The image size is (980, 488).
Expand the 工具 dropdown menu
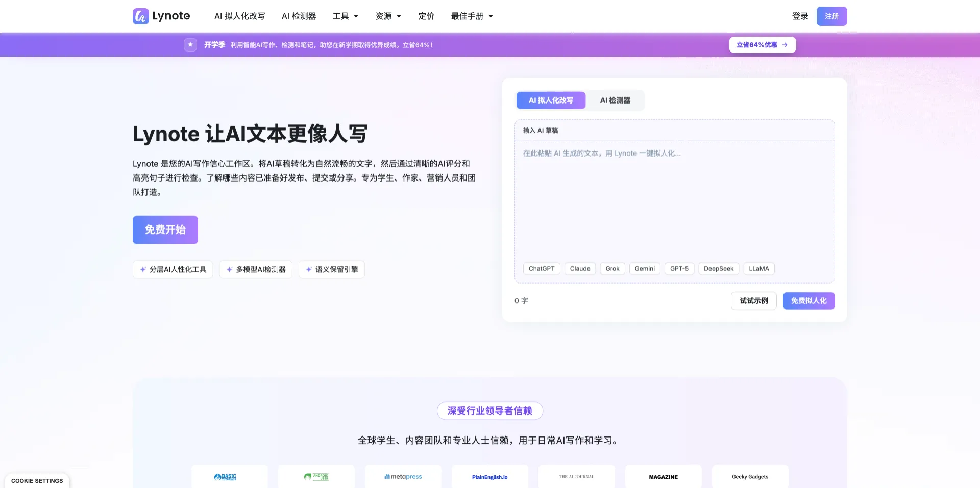(x=346, y=16)
